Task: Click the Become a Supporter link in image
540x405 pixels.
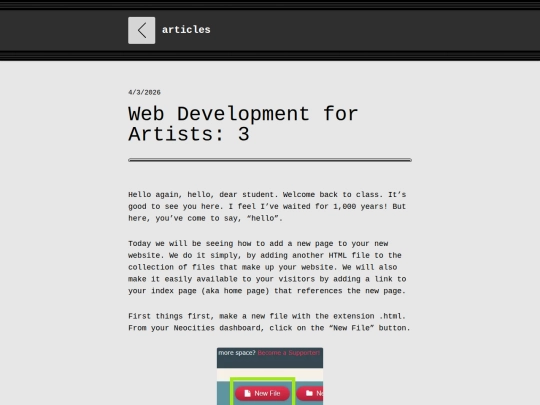Action: (289, 353)
